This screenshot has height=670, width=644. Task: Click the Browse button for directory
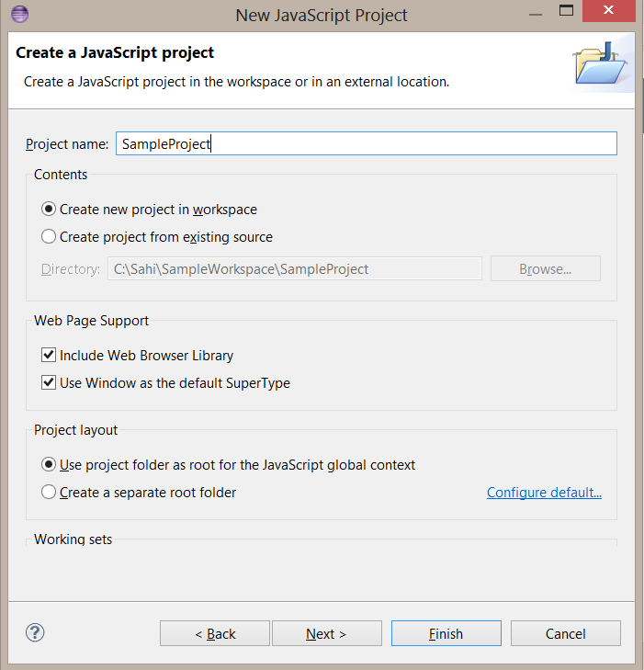click(x=546, y=268)
